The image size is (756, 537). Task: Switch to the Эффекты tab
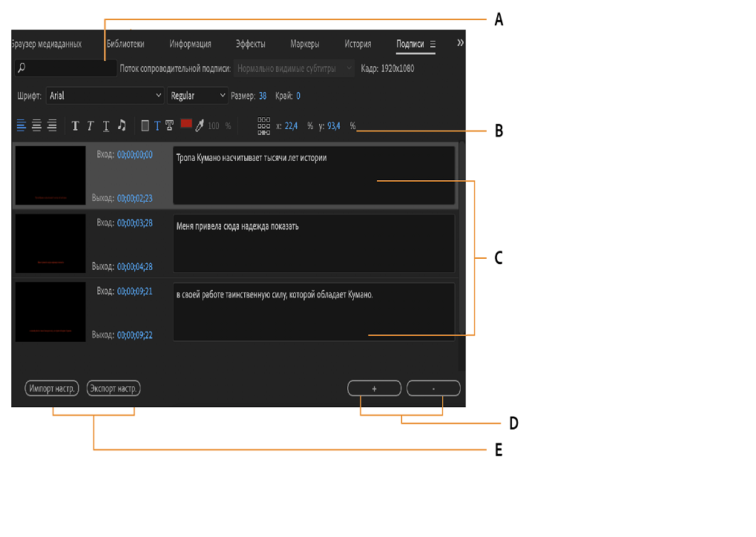(x=250, y=44)
